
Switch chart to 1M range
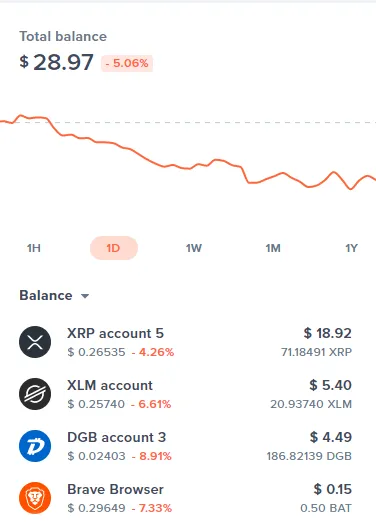pyautogui.click(x=273, y=248)
